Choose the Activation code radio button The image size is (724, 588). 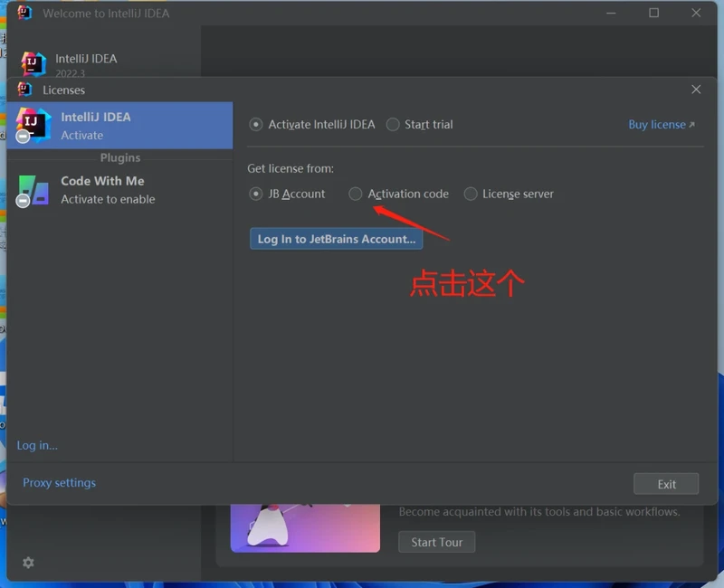[x=355, y=194]
